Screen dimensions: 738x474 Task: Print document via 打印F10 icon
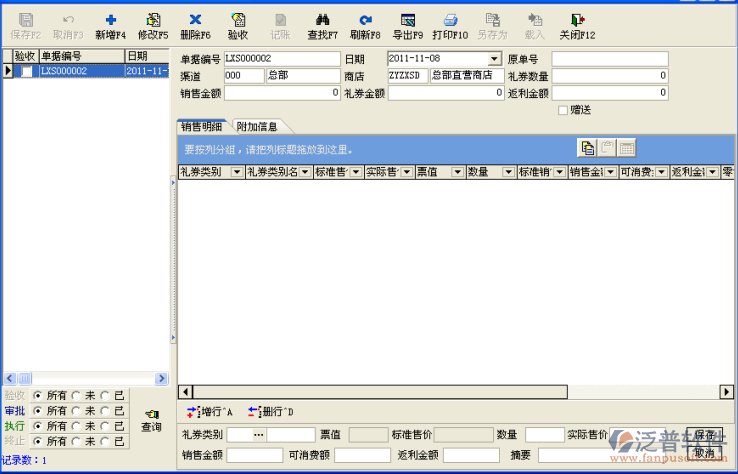click(450, 26)
